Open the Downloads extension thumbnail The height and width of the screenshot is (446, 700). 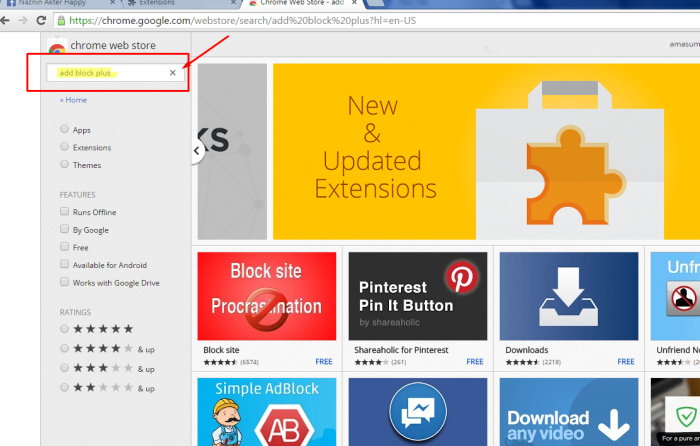569,296
